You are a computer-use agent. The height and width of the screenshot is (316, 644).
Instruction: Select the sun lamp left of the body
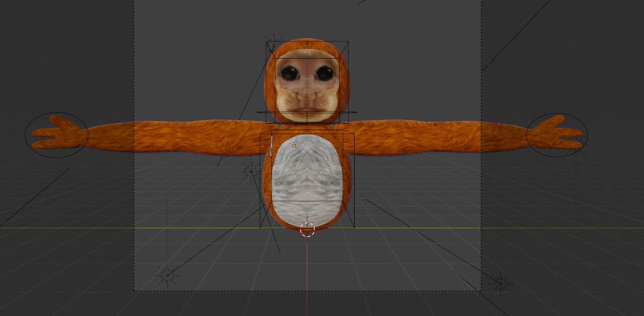[x=250, y=171]
